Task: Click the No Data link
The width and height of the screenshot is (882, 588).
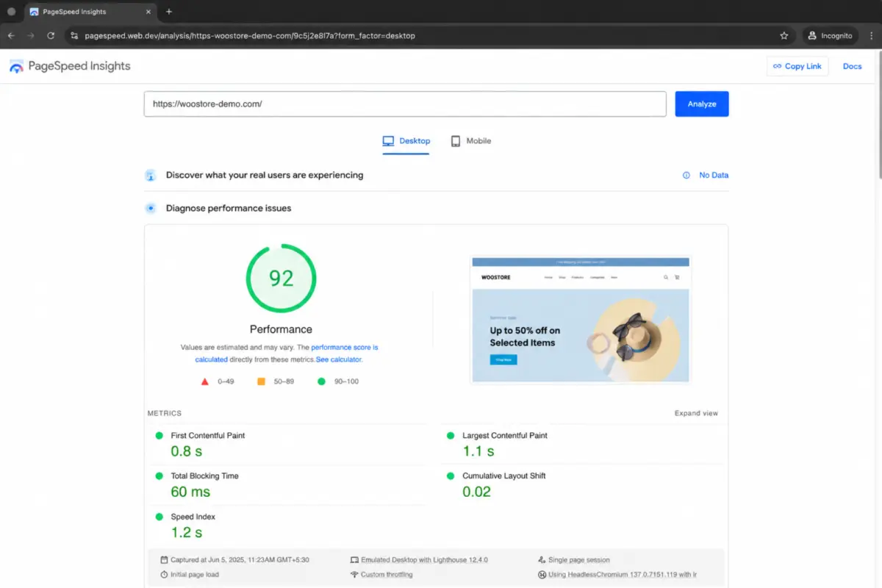Action: pos(714,176)
